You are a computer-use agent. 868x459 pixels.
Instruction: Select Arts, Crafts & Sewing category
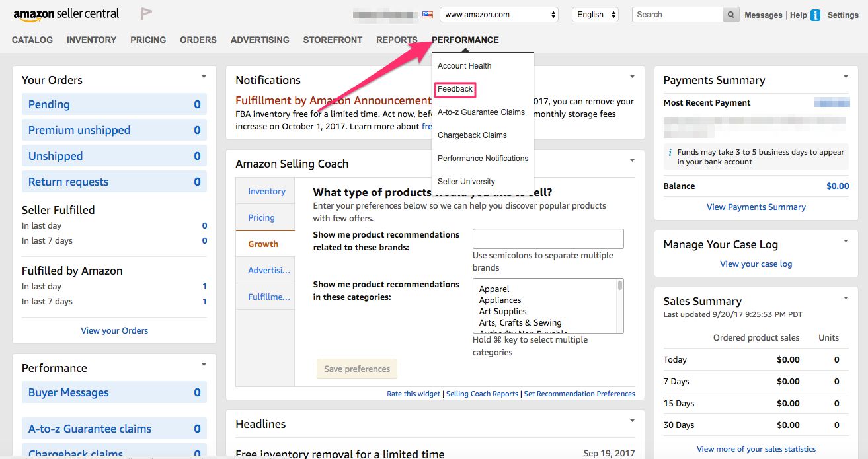click(x=520, y=323)
